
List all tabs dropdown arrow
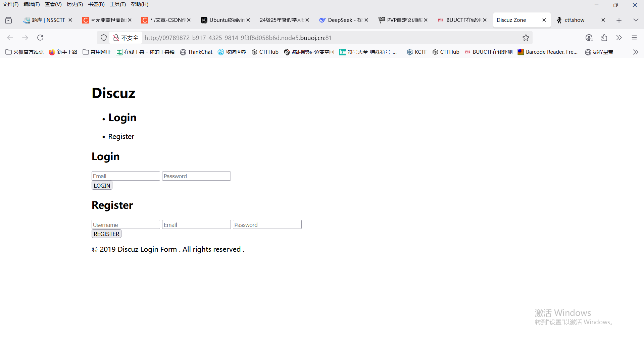point(636,20)
